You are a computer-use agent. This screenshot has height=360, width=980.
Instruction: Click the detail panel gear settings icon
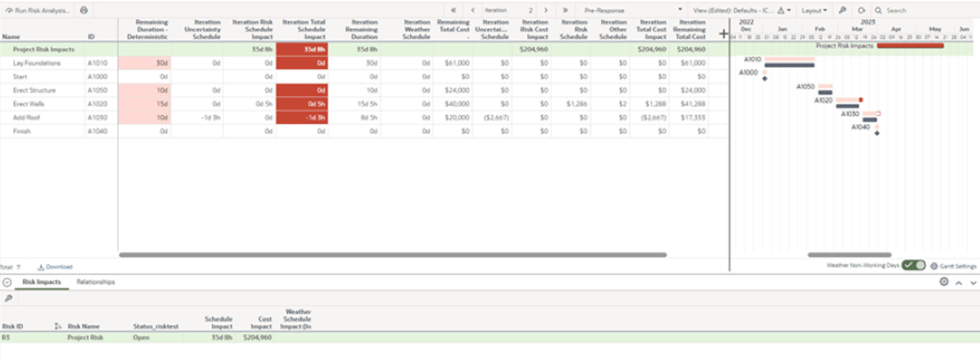click(x=944, y=281)
